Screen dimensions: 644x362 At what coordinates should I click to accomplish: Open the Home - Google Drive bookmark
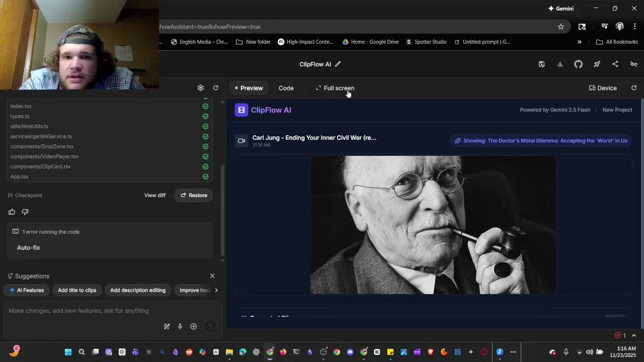click(x=370, y=42)
